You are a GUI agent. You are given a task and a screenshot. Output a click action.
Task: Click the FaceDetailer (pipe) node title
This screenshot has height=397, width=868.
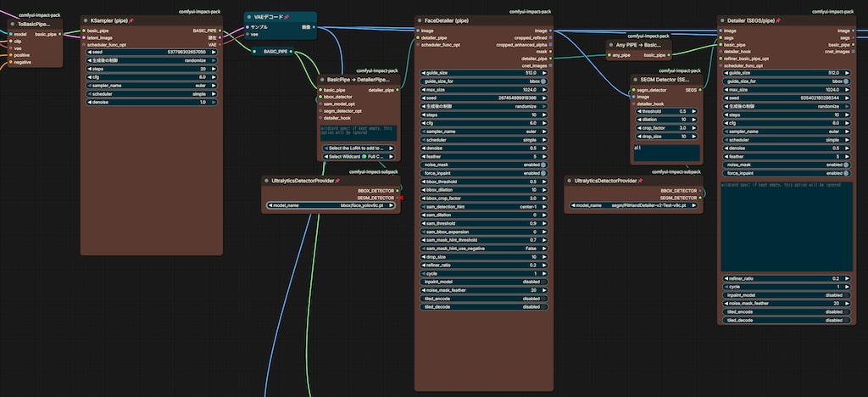[x=448, y=20]
